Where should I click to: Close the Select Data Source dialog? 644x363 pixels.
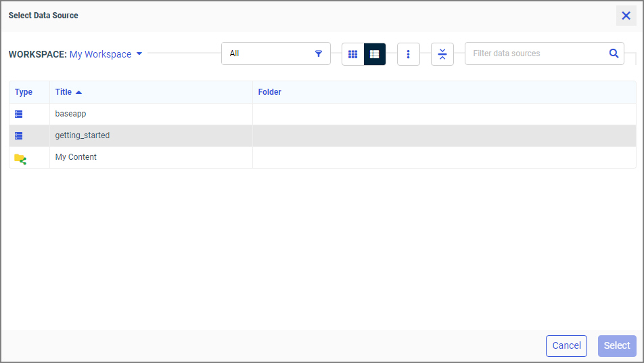626,16
